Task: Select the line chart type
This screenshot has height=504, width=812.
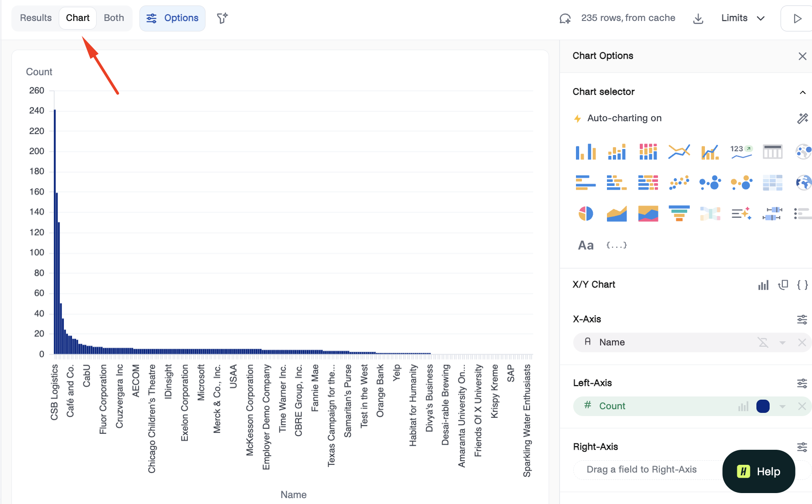Action: point(679,151)
